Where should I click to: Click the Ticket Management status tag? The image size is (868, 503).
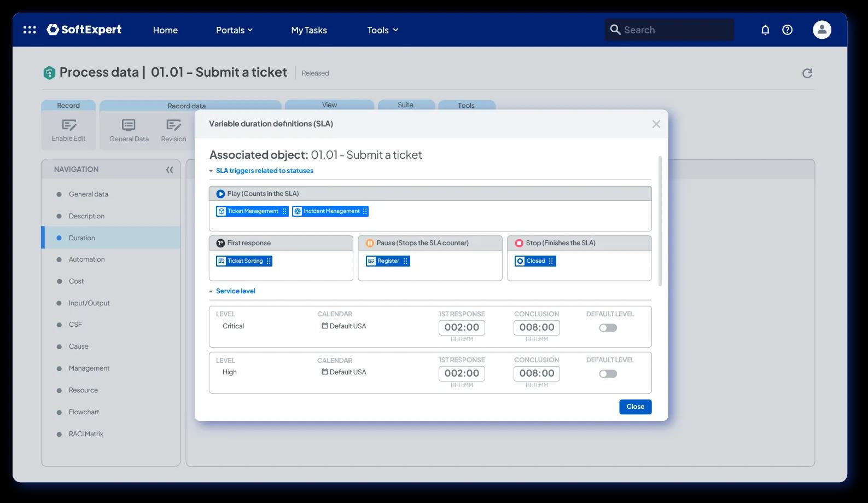(x=252, y=211)
